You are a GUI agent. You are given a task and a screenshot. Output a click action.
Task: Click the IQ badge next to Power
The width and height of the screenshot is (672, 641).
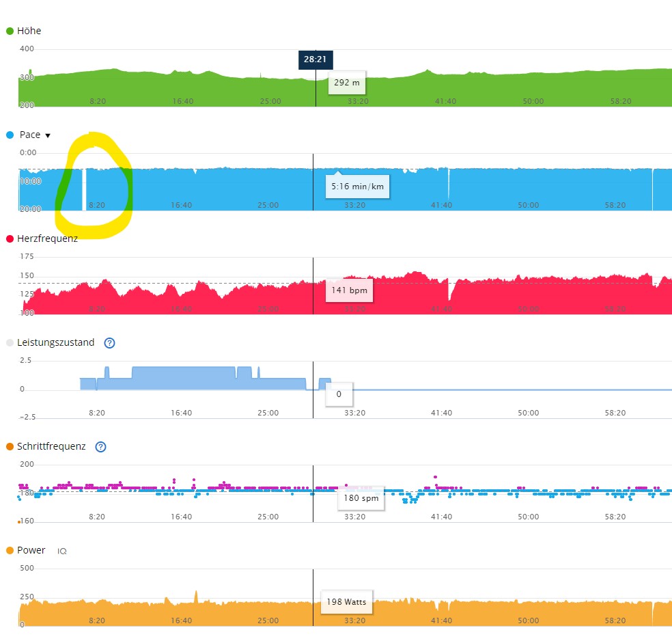point(61,551)
